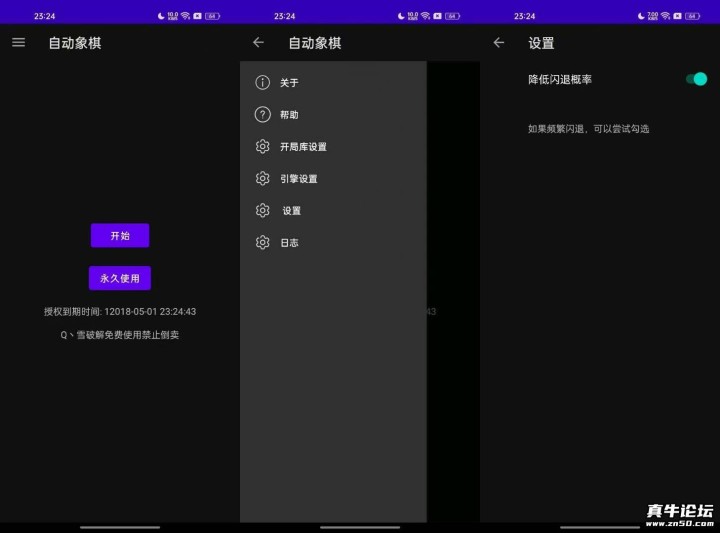Tap the 授权到期时间 expiry text
Viewport: 720px width, 533px height.
coord(119,311)
